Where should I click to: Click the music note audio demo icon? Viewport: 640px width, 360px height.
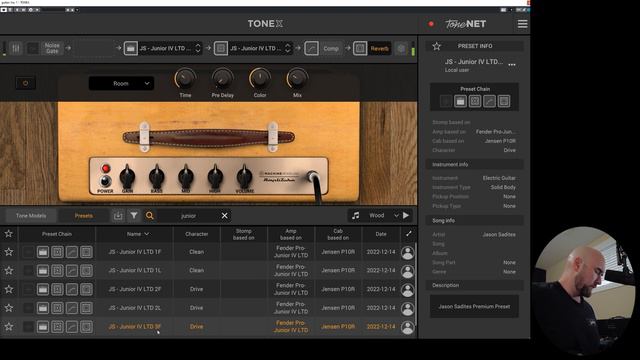click(356, 215)
